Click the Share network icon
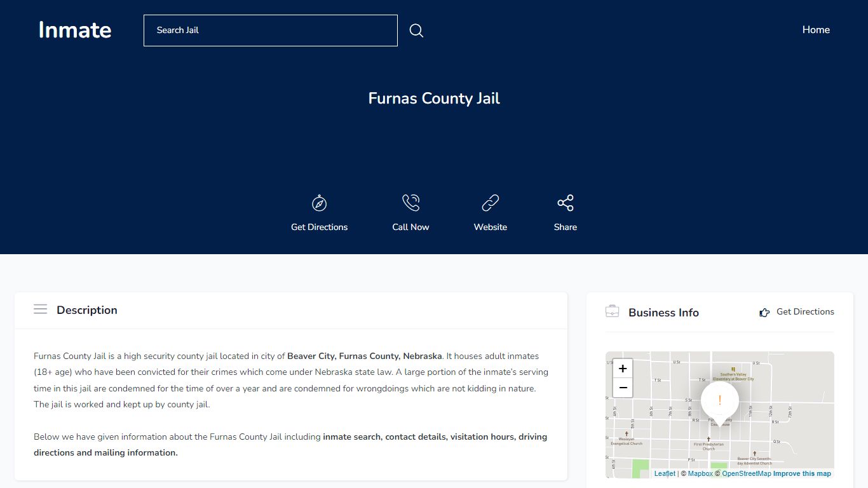This screenshot has height=488, width=868. pyautogui.click(x=566, y=203)
